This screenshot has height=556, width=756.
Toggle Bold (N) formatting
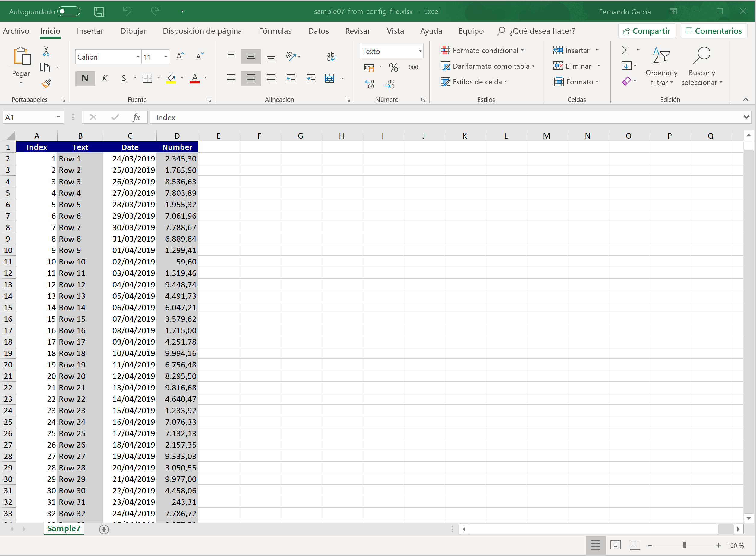(x=85, y=78)
